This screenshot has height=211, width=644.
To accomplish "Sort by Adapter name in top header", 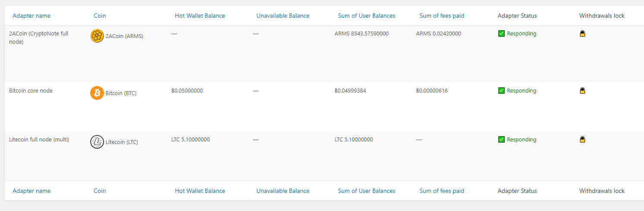I will click(32, 16).
